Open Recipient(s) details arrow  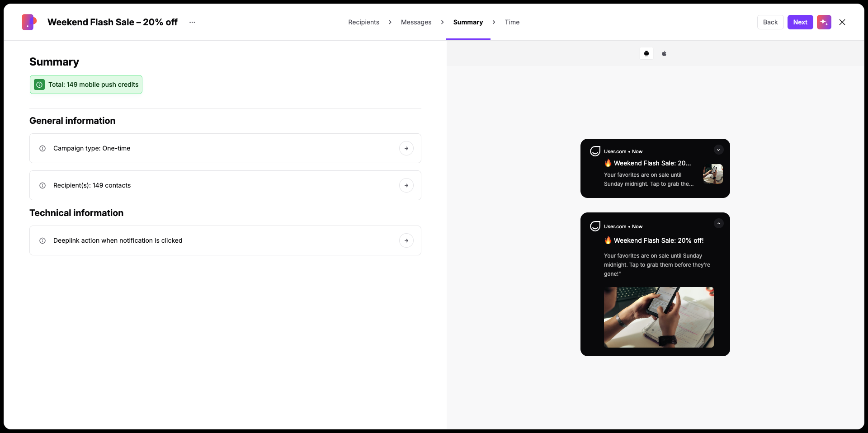pos(406,185)
